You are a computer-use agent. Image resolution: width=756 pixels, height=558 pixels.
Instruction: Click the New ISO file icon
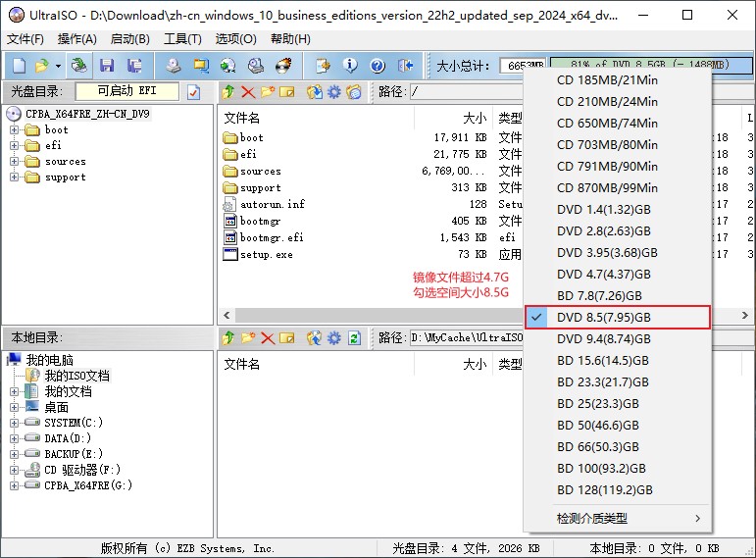pyautogui.click(x=18, y=66)
